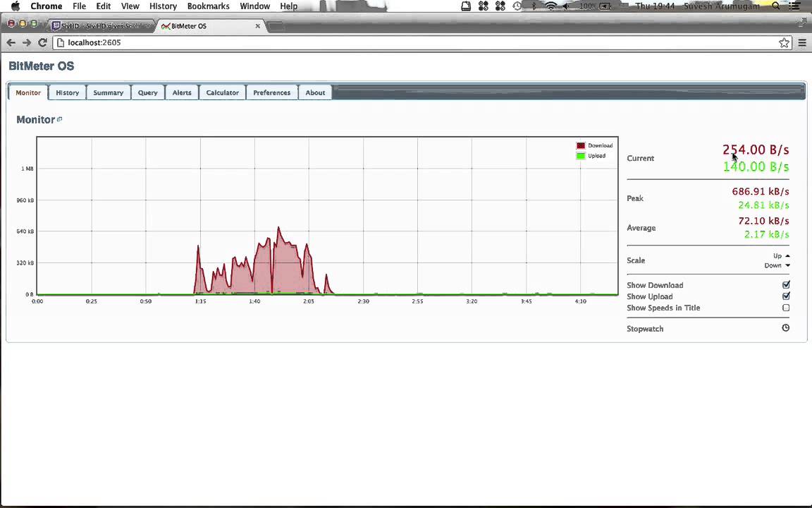Open the View menu
The width and height of the screenshot is (812, 508).
pos(130,6)
